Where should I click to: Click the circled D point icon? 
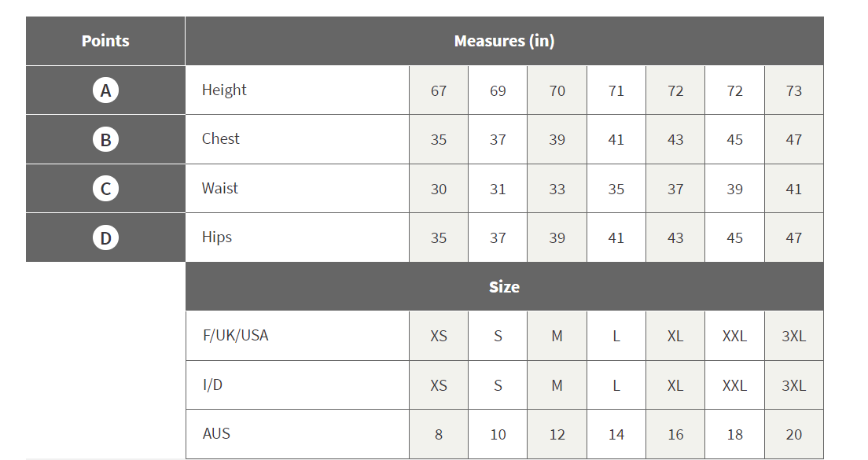coord(105,237)
